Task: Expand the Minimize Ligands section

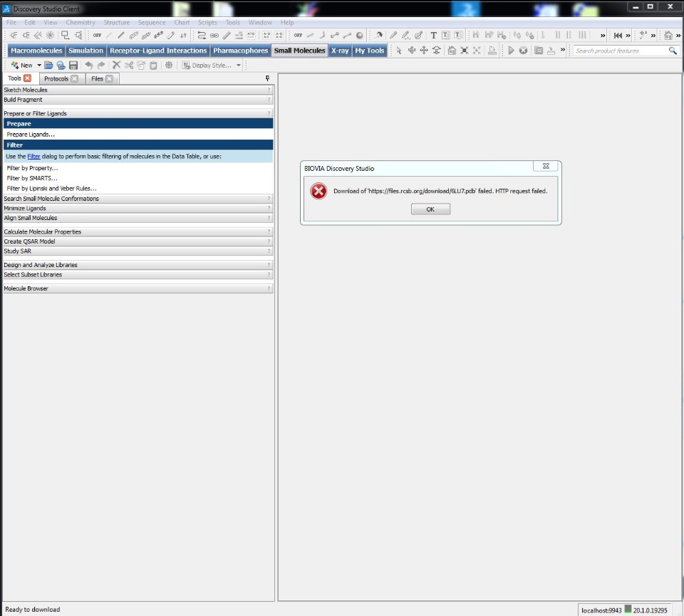Action: tap(138, 209)
